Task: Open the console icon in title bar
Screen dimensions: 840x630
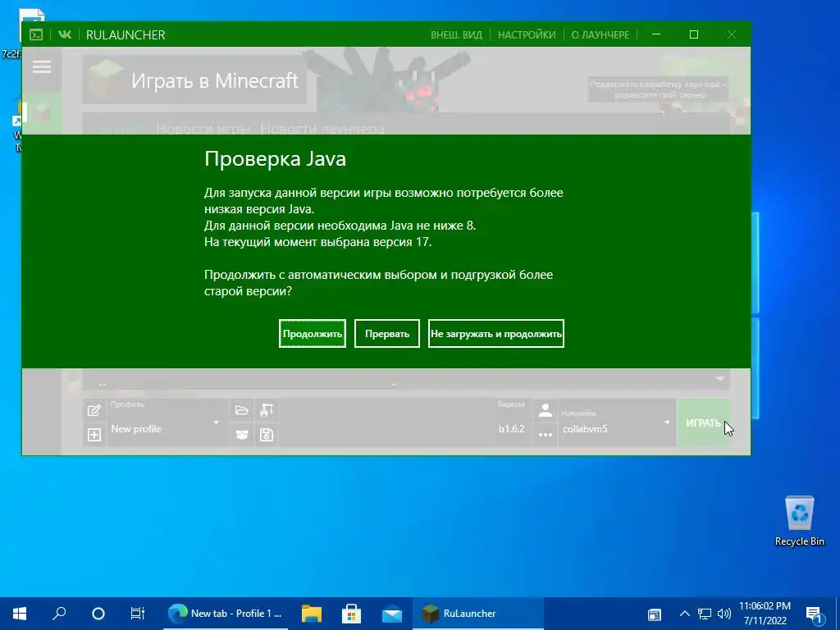Action: point(36,34)
